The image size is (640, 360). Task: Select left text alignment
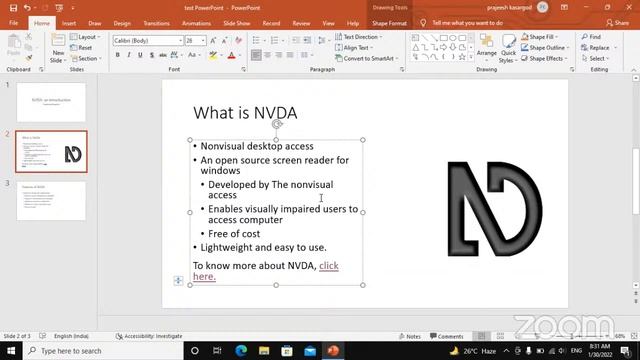click(256, 55)
